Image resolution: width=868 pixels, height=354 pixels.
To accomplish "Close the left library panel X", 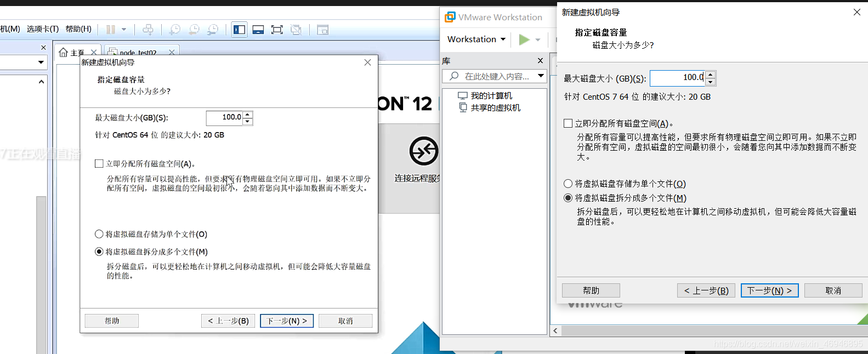I will [43, 48].
